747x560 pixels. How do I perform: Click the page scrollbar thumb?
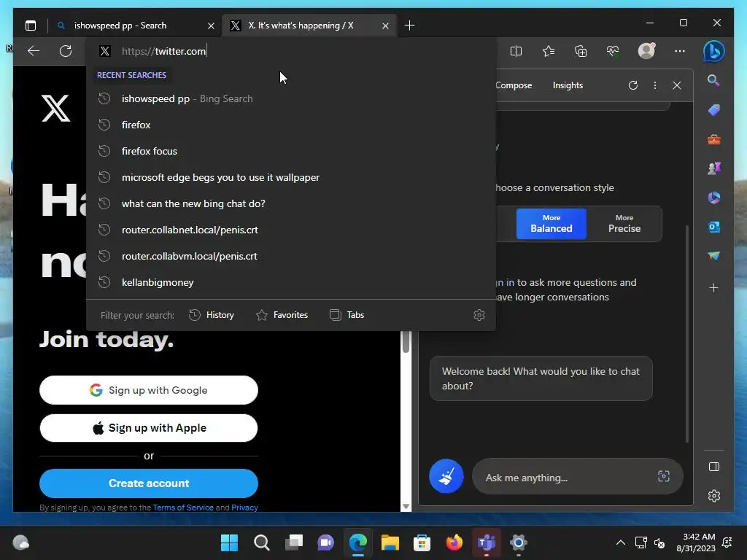[x=406, y=341]
